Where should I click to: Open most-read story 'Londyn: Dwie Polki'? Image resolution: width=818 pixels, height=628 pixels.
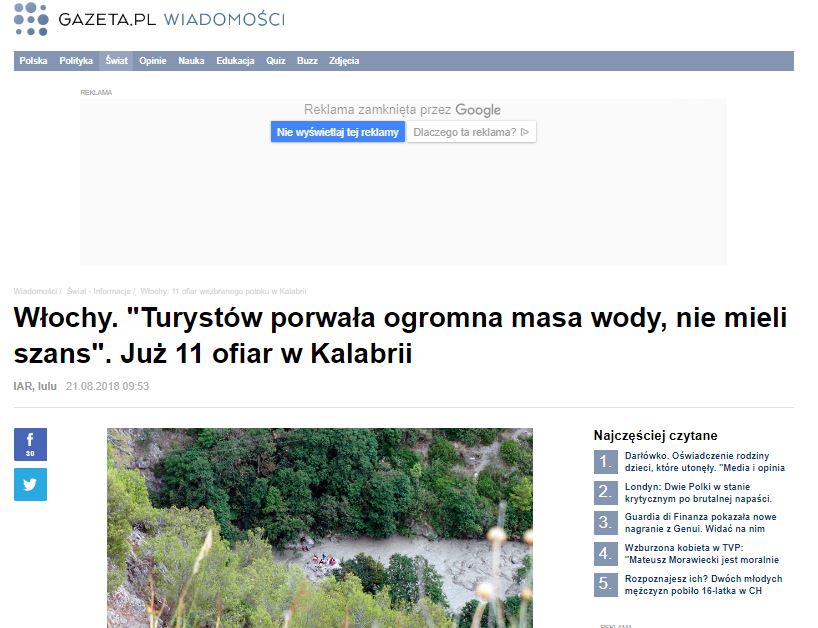coord(698,492)
